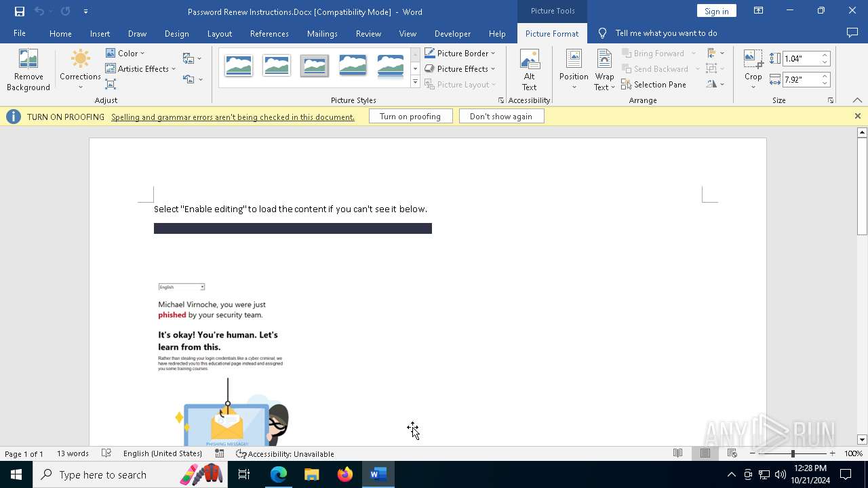Open File Explorer from the taskbar
Screen dimensions: 868x488
[312, 474]
